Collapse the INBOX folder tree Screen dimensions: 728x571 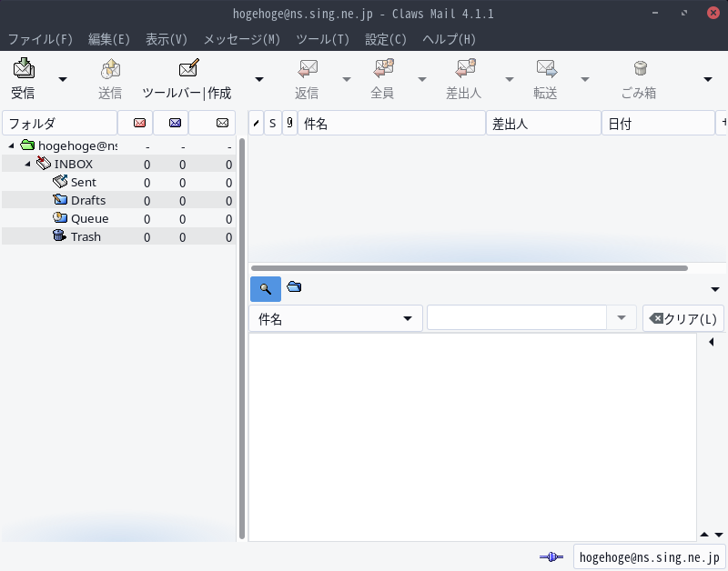[27, 164]
